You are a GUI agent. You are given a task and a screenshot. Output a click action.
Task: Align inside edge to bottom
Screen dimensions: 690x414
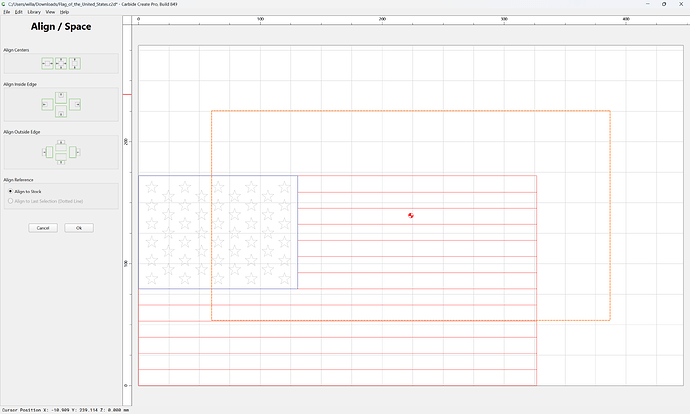61,111
